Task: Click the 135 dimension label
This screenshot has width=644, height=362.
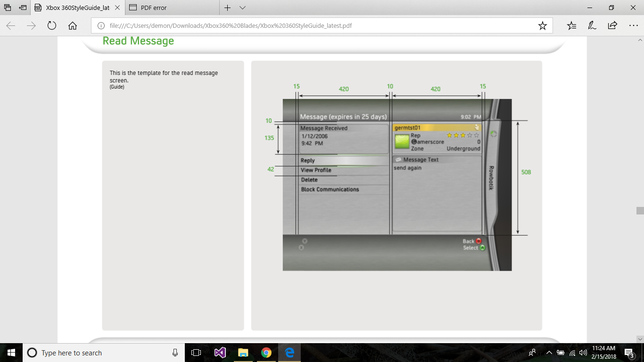Action: tap(269, 139)
